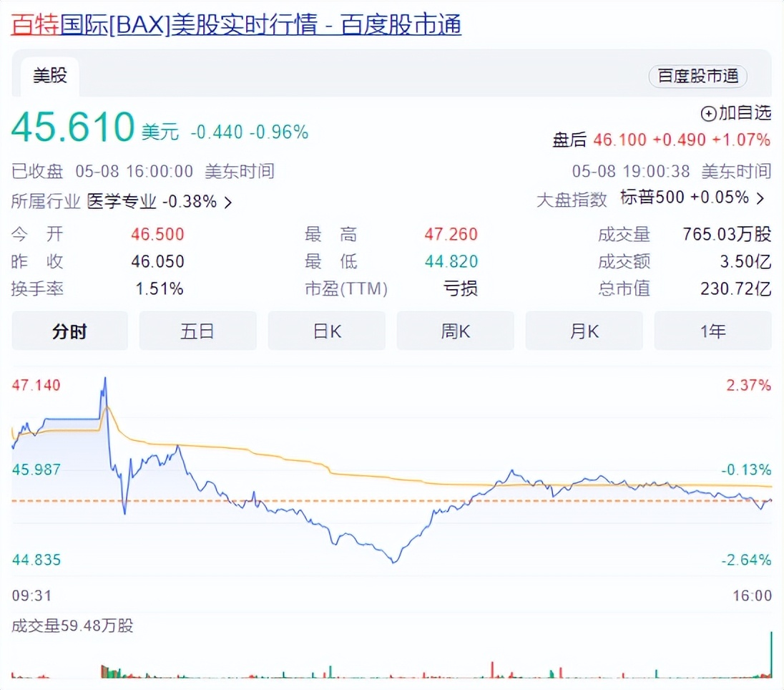Click the 成交量 765.03万股 value
The width and height of the screenshot is (784, 690).
tap(725, 234)
